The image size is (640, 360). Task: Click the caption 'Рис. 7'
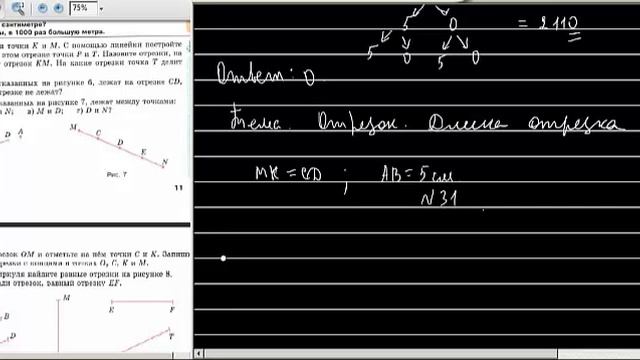click(x=117, y=174)
